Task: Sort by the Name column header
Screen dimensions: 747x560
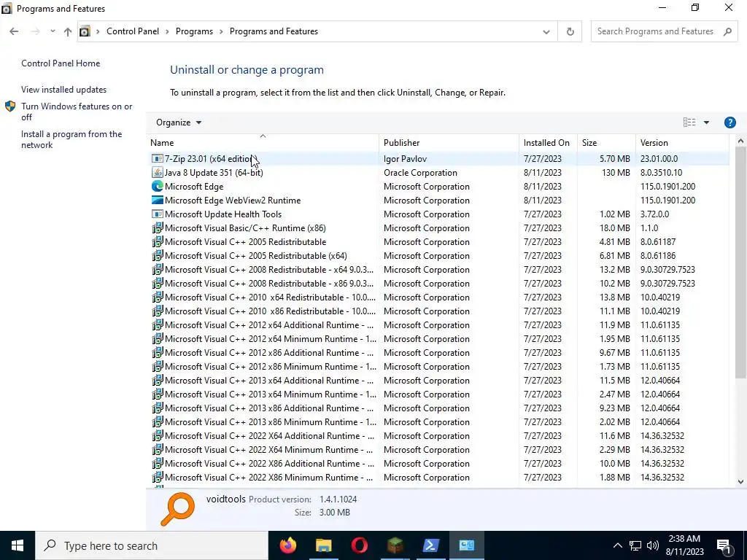Action: (263, 142)
